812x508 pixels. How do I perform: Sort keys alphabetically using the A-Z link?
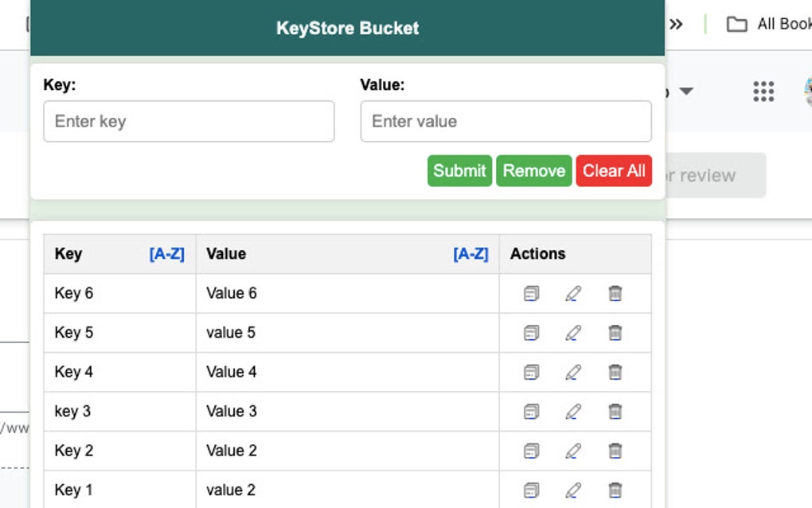pos(167,253)
